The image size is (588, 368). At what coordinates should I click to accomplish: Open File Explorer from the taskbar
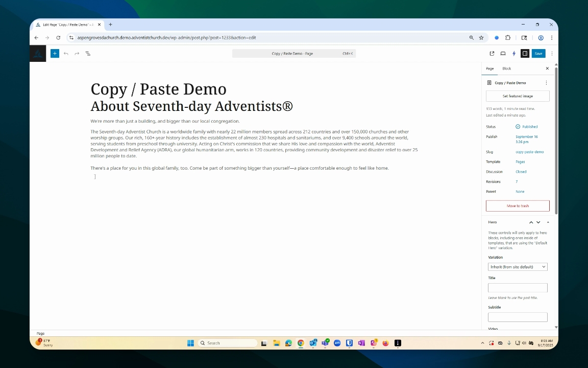[x=276, y=343]
